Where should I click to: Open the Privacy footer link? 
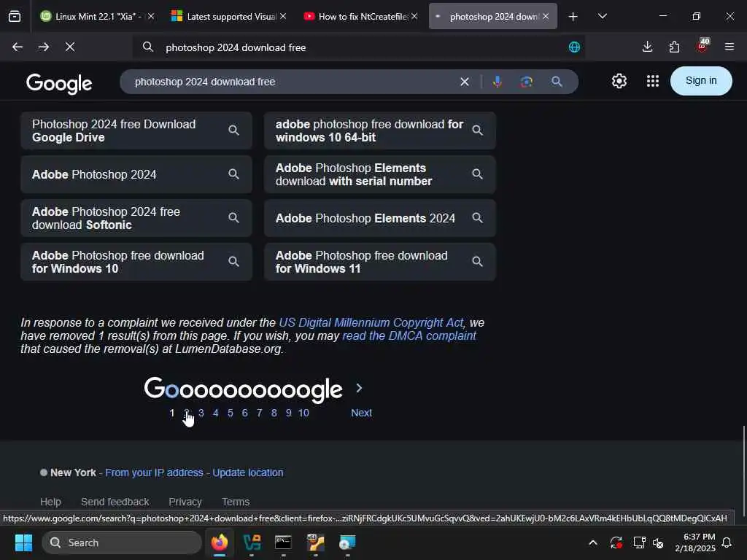click(x=185, y=502)
